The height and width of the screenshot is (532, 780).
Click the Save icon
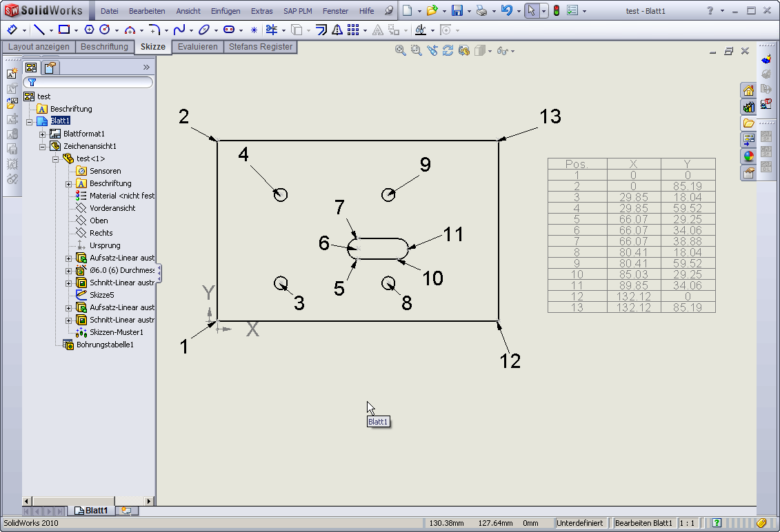click(x=457, y=10)
